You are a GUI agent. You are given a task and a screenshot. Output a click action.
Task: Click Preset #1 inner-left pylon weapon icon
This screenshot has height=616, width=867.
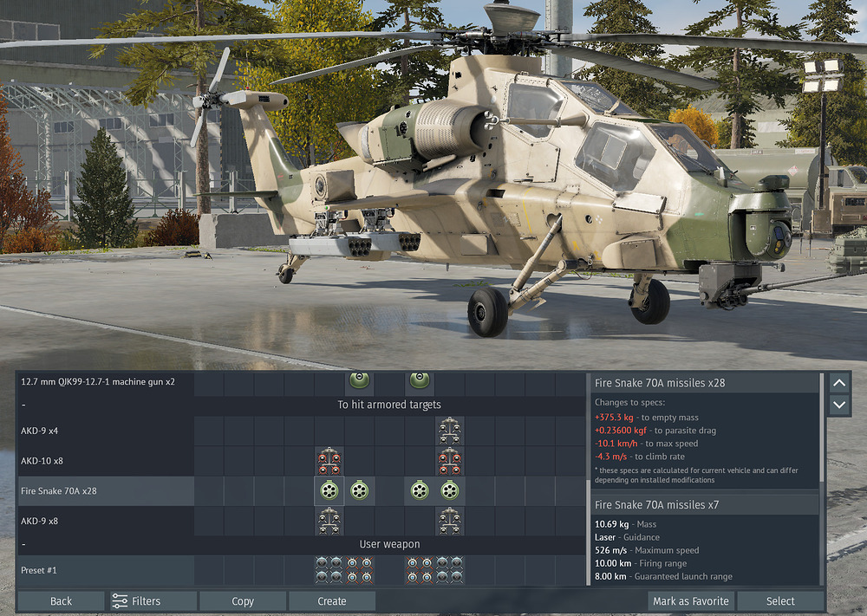[x=360, y=570]
